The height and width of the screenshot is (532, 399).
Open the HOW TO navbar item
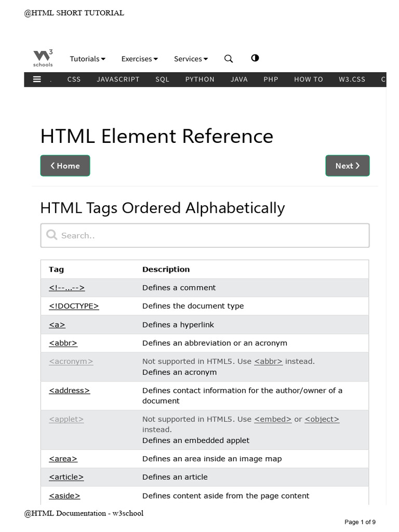[x=308, y=79]
